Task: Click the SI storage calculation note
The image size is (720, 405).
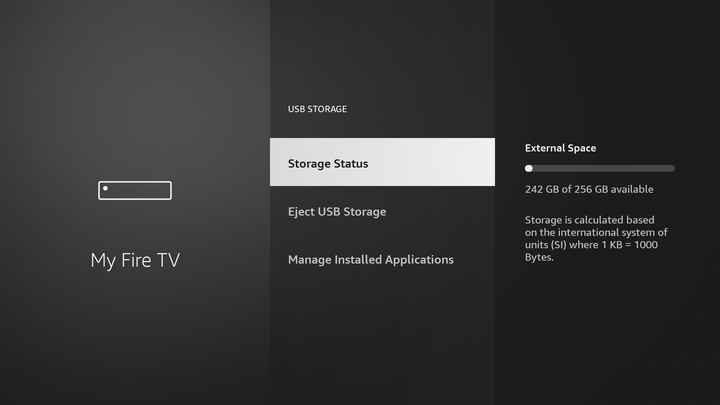Action: (596, 238)
